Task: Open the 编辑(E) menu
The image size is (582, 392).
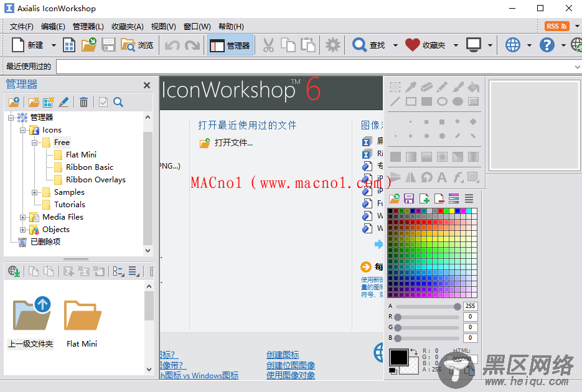Action: pos(53,27)
